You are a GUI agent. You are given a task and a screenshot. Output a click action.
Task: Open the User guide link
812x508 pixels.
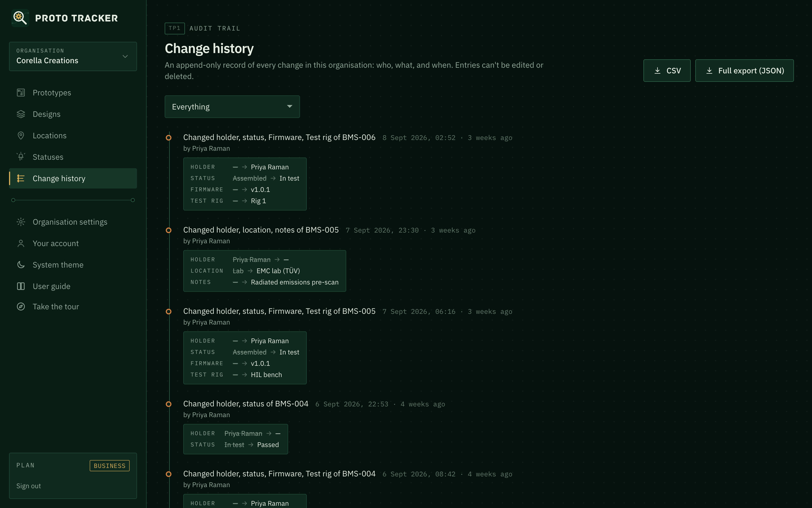[73, 286]
